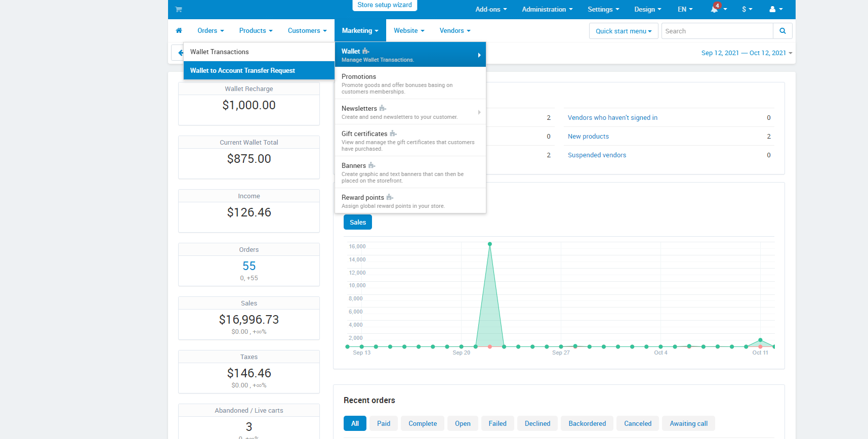Click the shopping cart storefront icon
Viewport: 868px width, 439px height.
[x=179, y=9]
